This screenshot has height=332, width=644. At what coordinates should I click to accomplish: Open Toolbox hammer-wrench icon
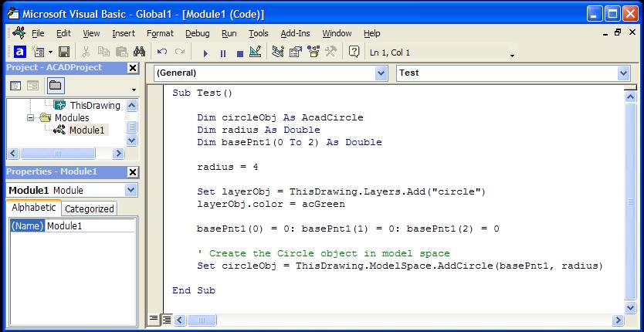(x=331, y=53)
